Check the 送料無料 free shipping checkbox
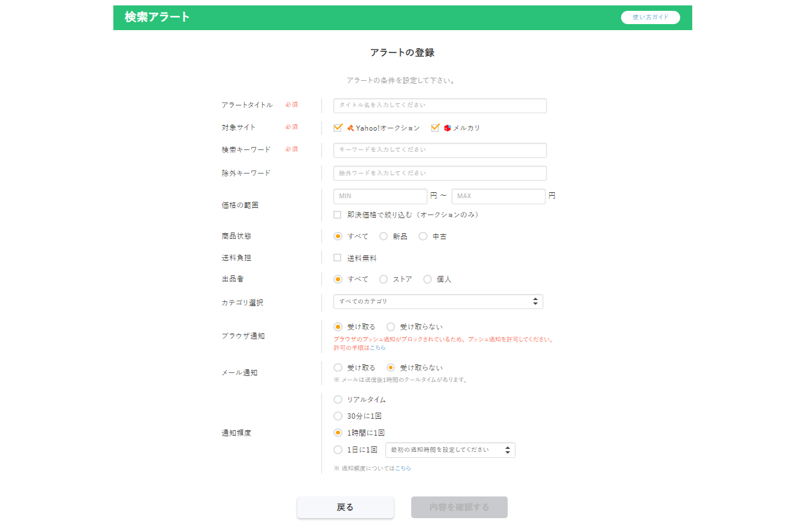The height and width of the screenshot is (532, 806). tap(338, 257)
